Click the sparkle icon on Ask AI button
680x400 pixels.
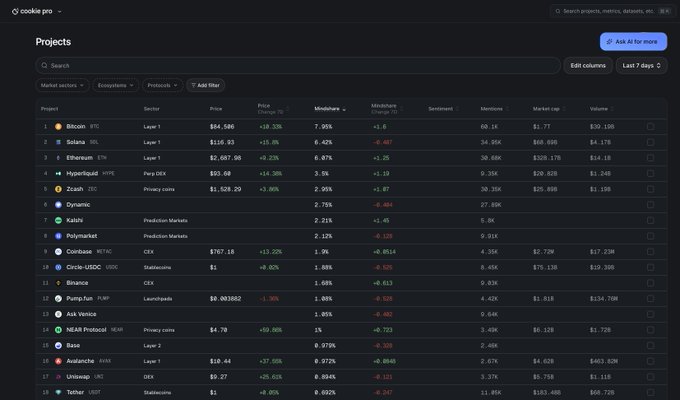(609, 42)
